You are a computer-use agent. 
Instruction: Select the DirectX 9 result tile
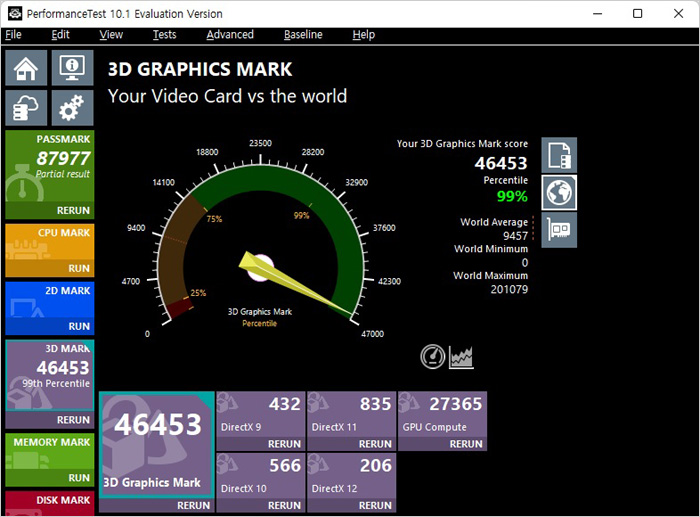[261, 414]
